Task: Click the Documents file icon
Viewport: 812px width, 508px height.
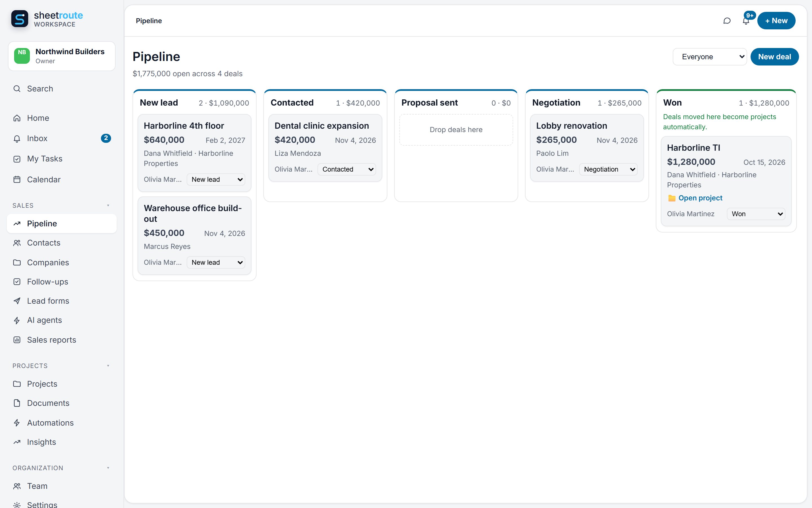Action: pos(17,403)
